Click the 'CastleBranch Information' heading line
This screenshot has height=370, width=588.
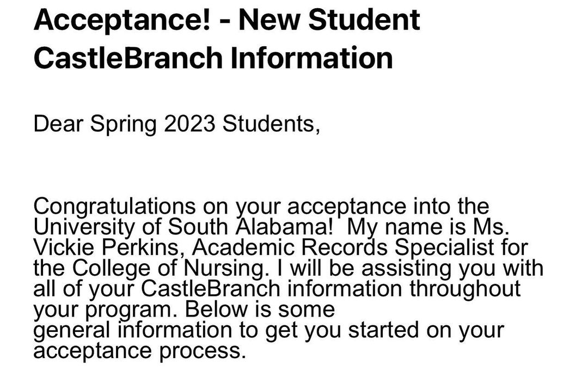213,57
